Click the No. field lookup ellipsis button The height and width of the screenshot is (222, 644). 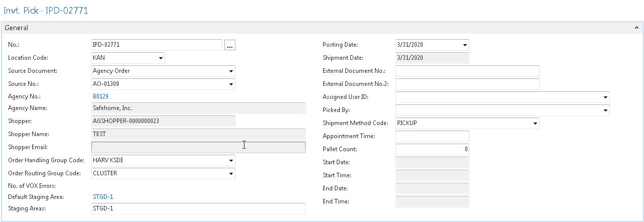click(x=230, y=45)
